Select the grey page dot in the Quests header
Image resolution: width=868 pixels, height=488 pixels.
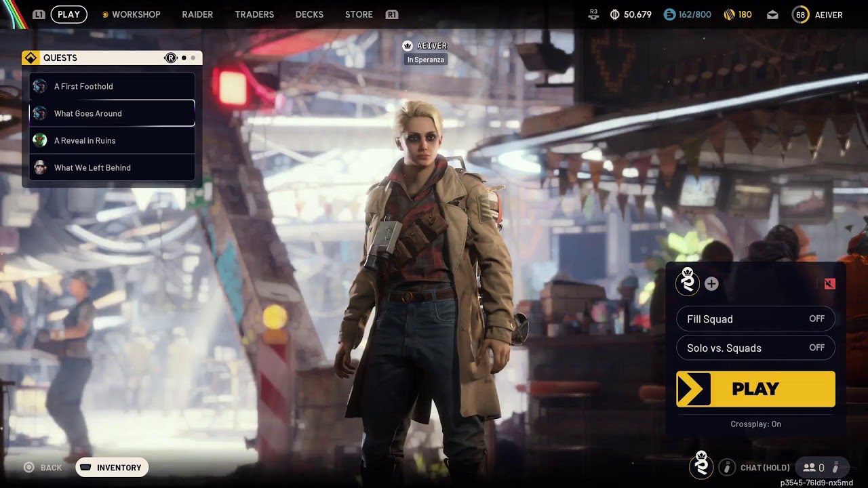click(x=193, y=58)
